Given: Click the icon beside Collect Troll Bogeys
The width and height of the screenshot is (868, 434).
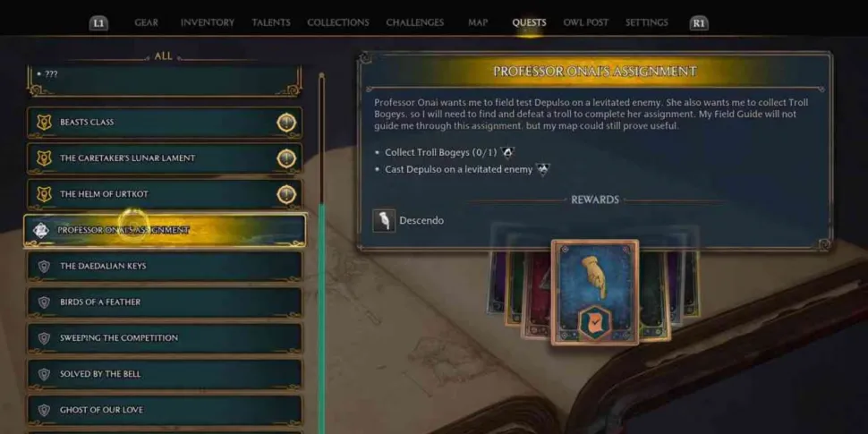Looking at the screenshot, I should tap(507, 152).
